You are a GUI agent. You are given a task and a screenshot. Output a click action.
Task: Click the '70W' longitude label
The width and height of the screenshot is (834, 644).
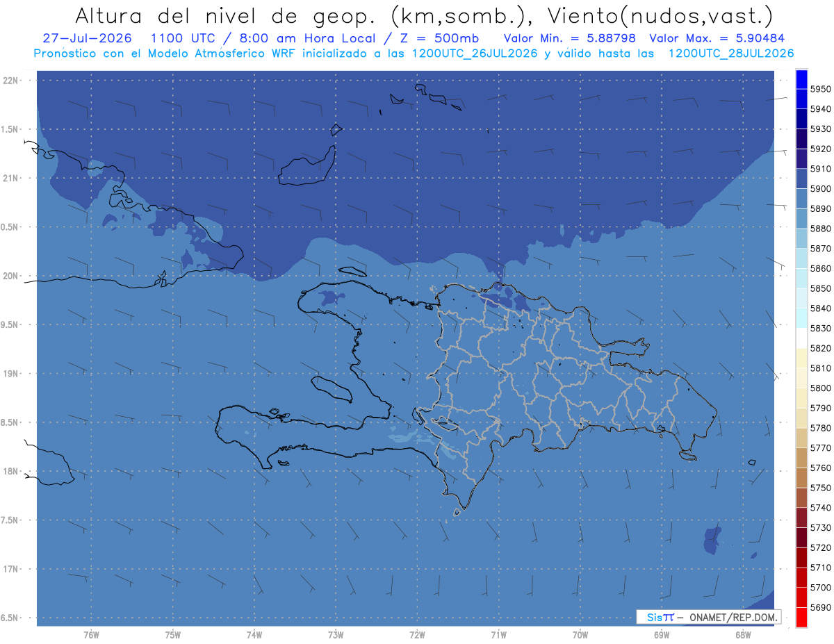580,635
